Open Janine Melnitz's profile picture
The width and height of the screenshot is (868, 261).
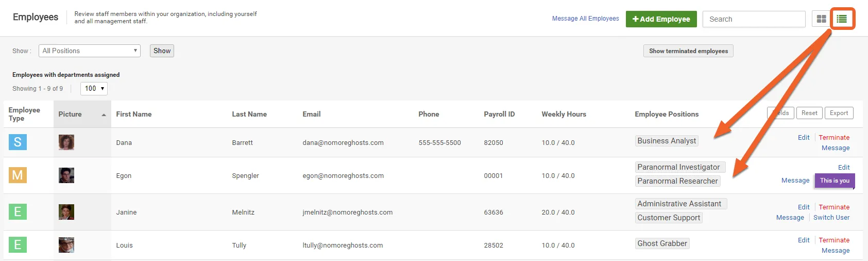66,212
